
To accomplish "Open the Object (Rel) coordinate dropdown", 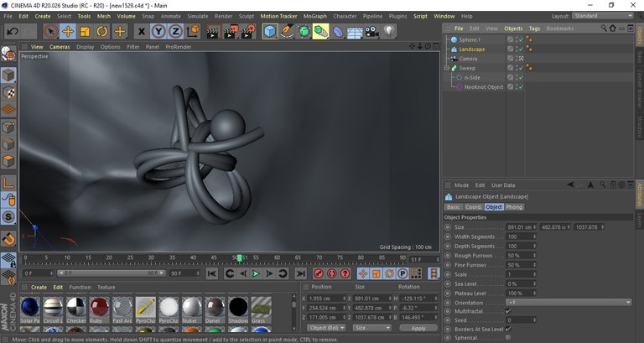I will click(325, 328).
